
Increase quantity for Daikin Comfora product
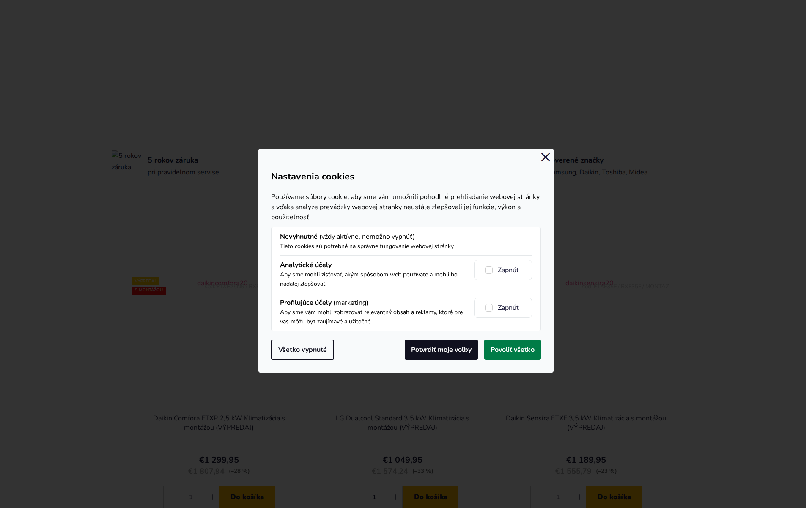[212, 497]
